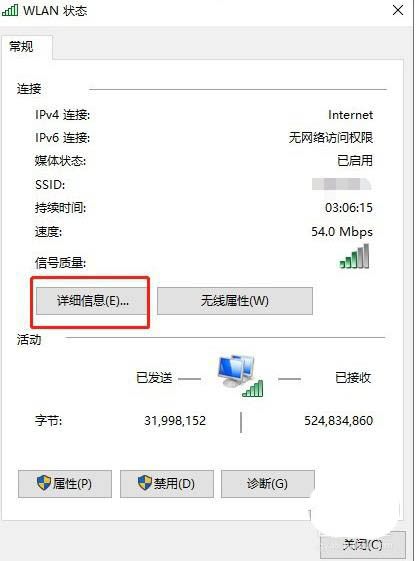The image size is (417, 561).
Task: Open 详细信息(E)... details dialog
Action: coord(92,301)
